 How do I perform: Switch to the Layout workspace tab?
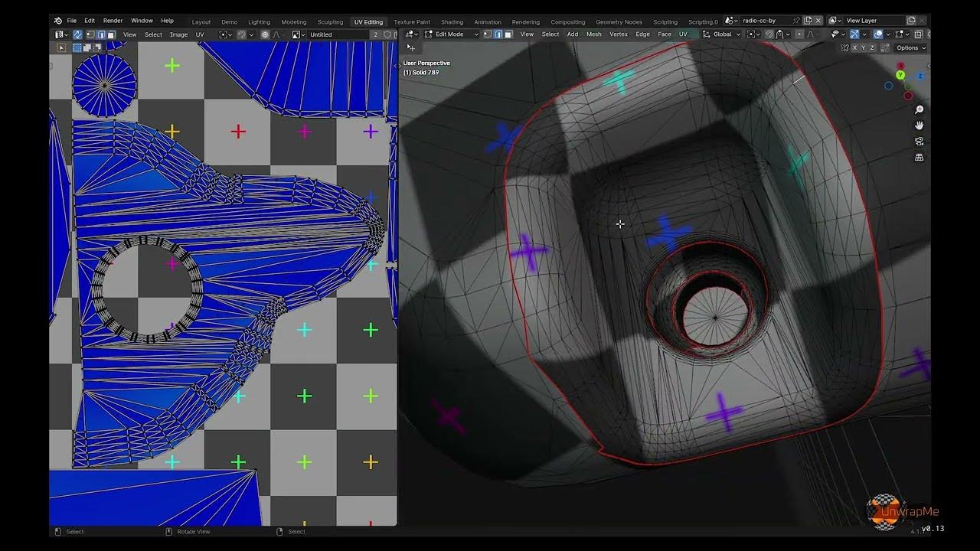pos(201,22)
